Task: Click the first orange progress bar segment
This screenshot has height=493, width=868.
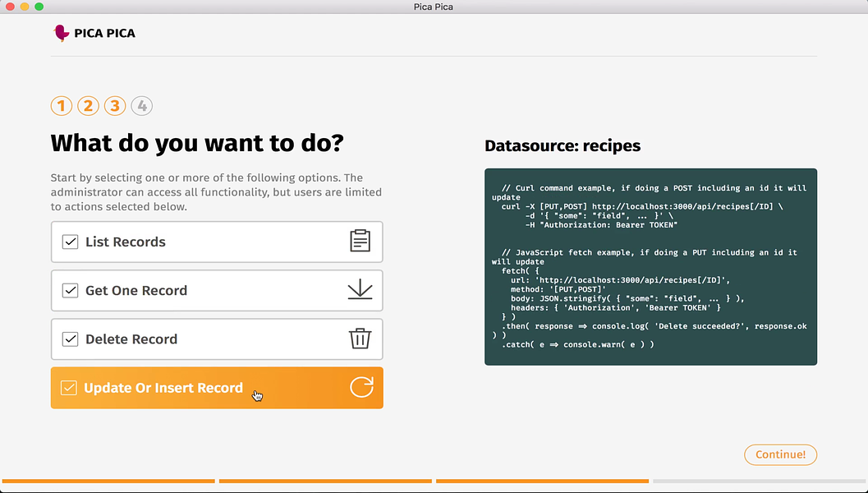Action: pyautogui.click(x=108, y=481)
